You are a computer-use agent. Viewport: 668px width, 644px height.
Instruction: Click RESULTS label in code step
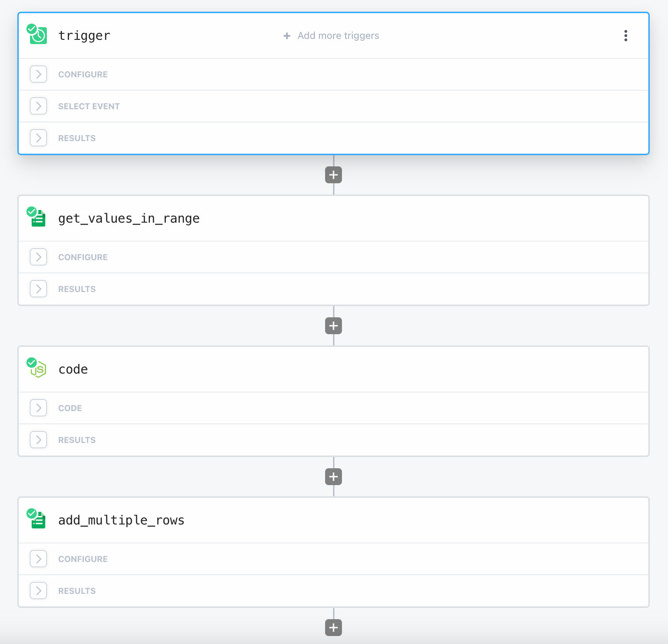(77, 440)
